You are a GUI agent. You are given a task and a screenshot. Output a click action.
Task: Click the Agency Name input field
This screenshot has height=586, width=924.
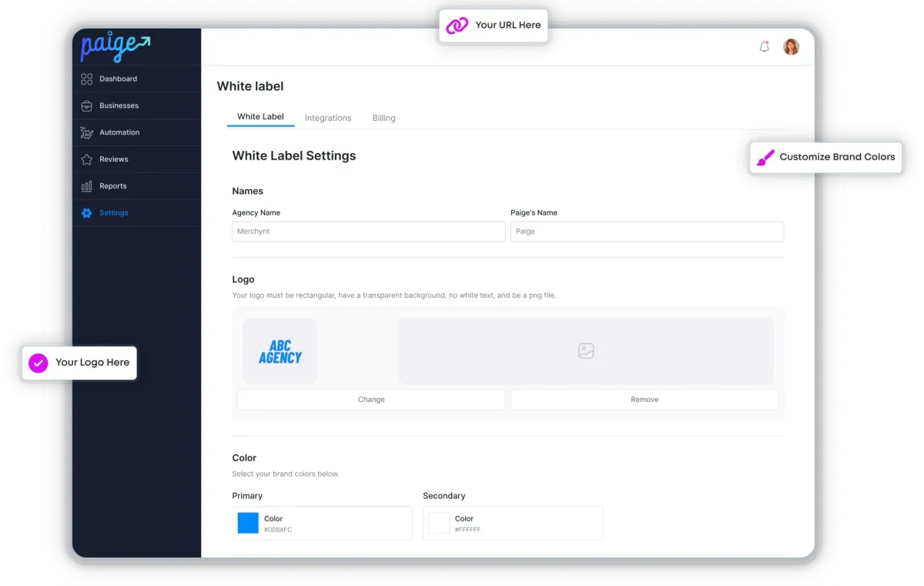click(368, 231)
